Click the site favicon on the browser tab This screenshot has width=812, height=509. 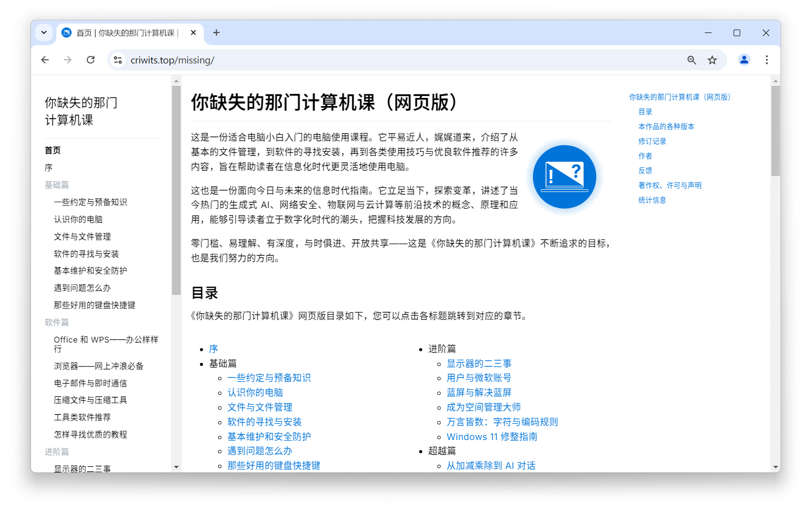66,32
